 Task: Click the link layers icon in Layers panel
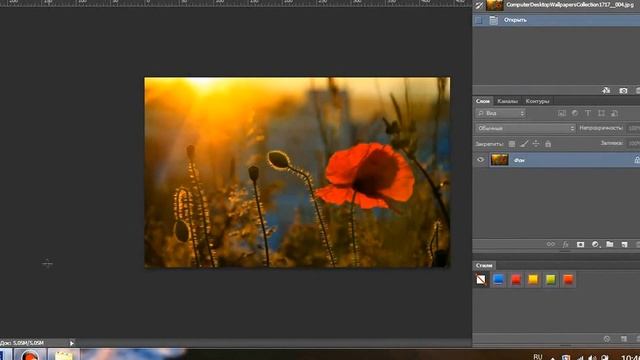click(551, 244)
